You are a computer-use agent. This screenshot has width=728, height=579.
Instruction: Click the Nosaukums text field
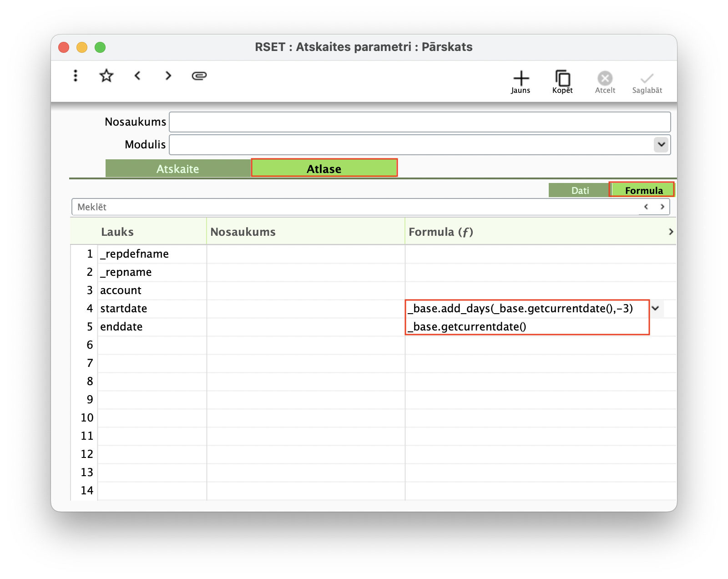pyautogui.click(x=420, y=122)
